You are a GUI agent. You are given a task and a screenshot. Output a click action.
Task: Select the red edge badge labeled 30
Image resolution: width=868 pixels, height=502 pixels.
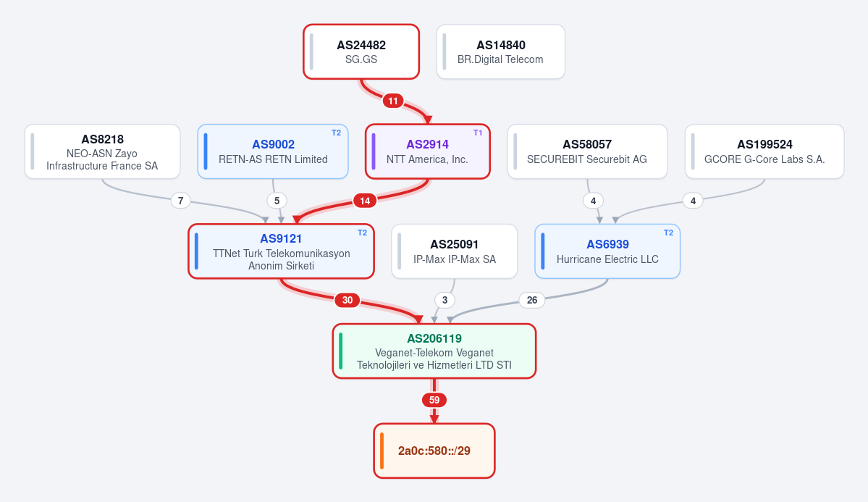pos(347,300)
